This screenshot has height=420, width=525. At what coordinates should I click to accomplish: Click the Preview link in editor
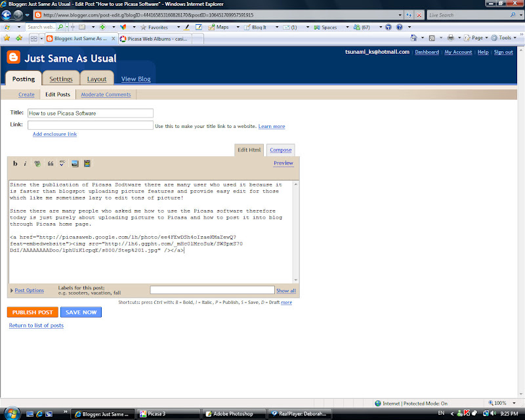(x=283, y=163)
